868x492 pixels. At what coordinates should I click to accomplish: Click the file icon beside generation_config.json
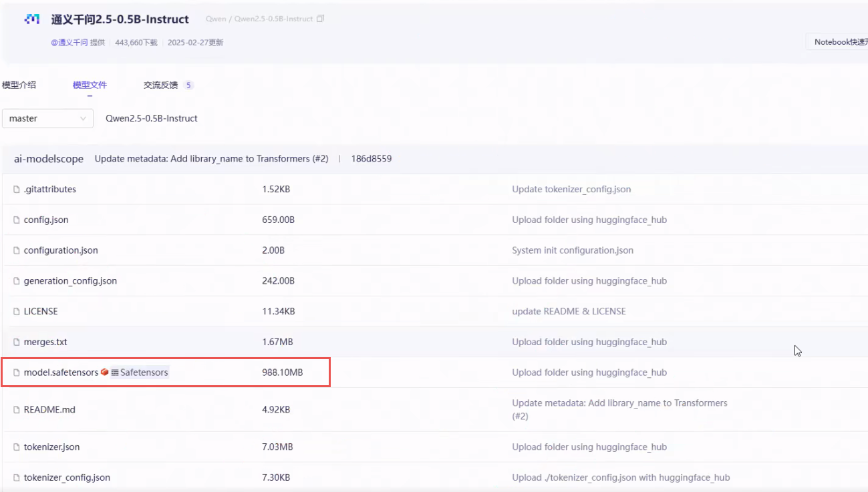tap(17, 281)
